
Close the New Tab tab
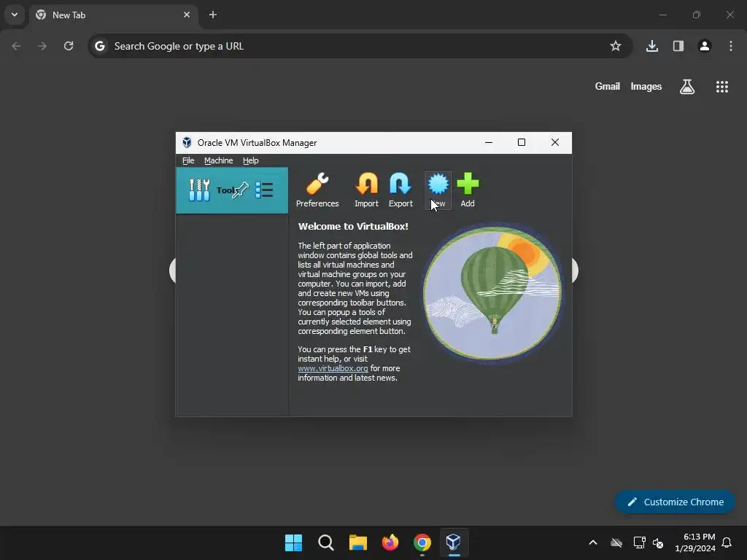(187, 15)
